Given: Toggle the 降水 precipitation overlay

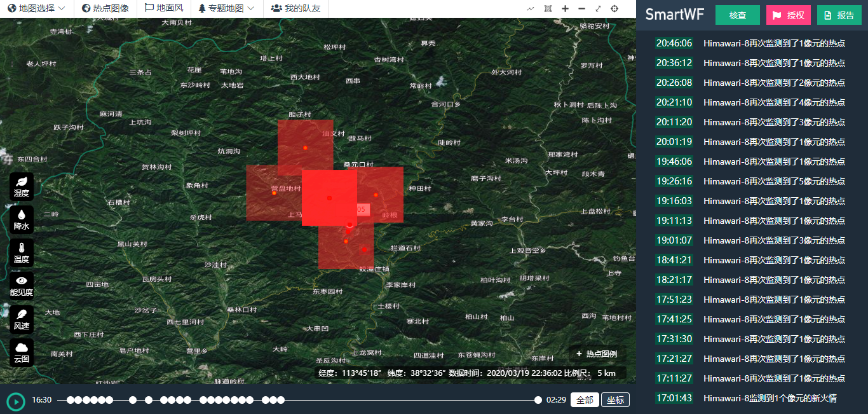Looking at the screenshot, I should point(22,219).
